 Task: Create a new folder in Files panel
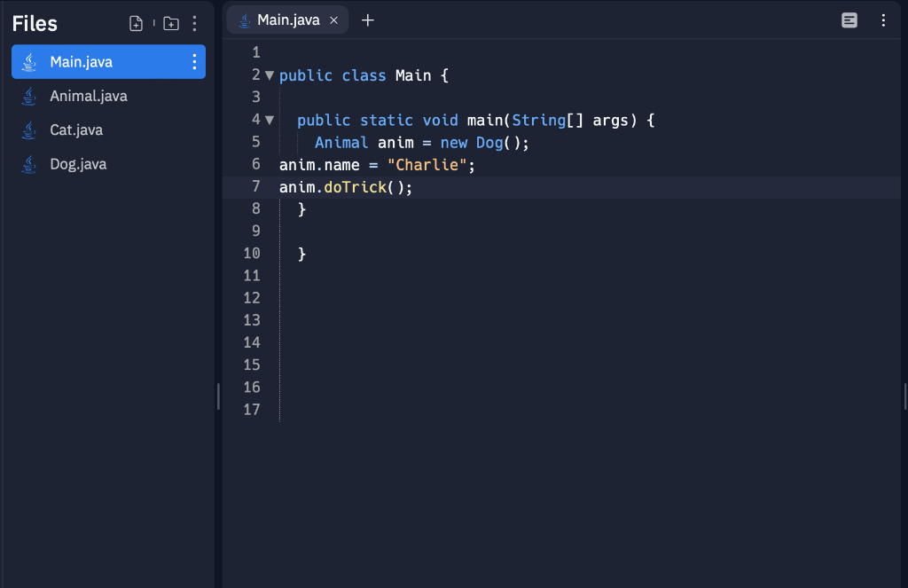tap(171, 23)
